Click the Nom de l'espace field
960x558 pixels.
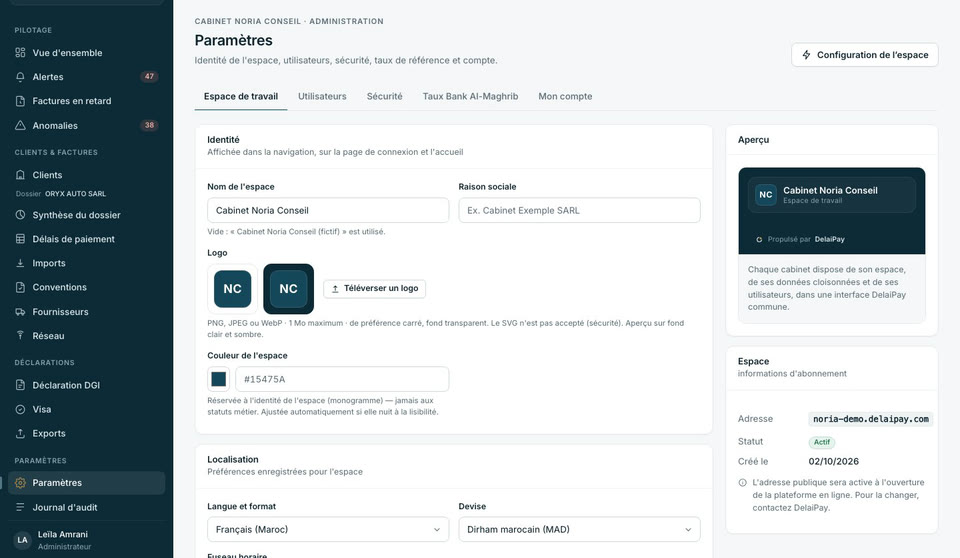[328, 210]
